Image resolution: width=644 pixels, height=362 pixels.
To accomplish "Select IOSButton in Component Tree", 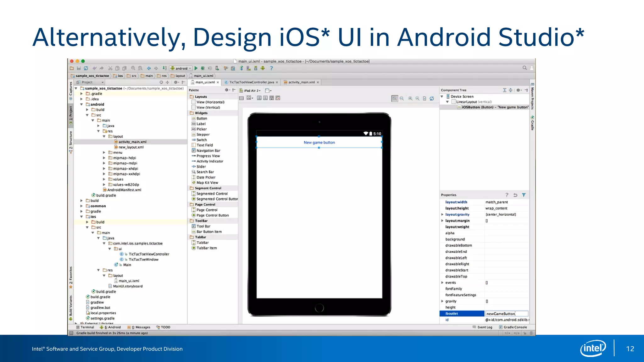I will (x=493, y=107).
